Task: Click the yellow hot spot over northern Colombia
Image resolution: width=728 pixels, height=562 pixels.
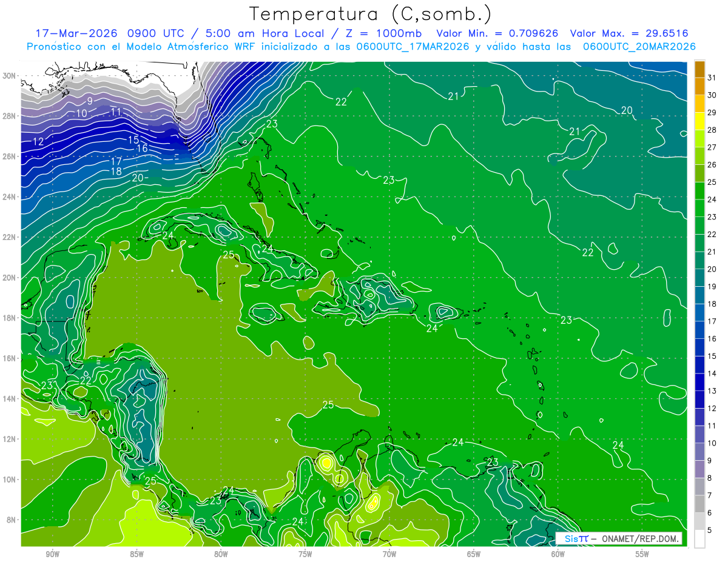Action: pyautogui.click(x=326, y=463)
